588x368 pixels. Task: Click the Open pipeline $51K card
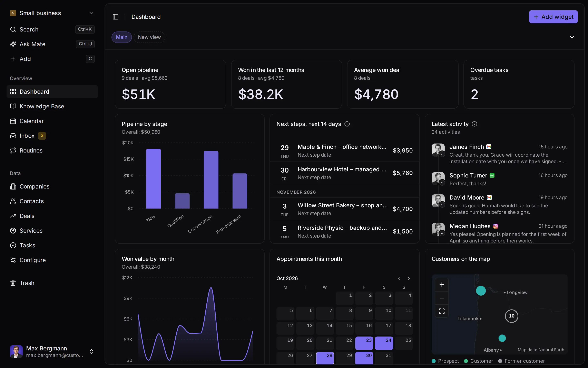coord(170,84)
